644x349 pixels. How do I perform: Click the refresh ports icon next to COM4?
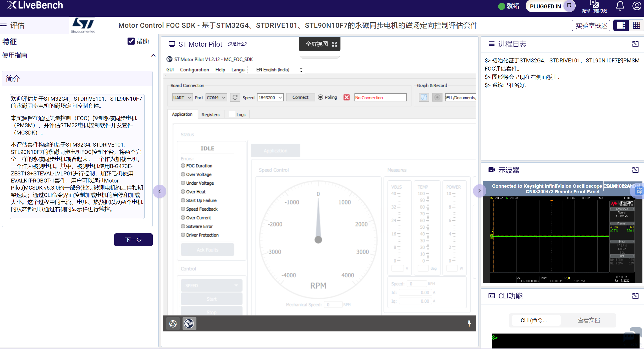click(x=235, y=97)
